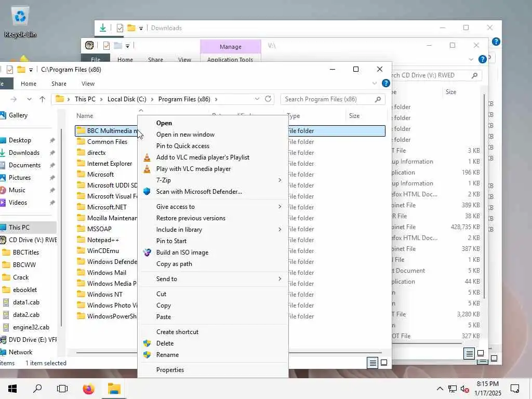Select Create shortcut menu entry
This screenshot has width=532, height=399.
click(x=212, y=332)
